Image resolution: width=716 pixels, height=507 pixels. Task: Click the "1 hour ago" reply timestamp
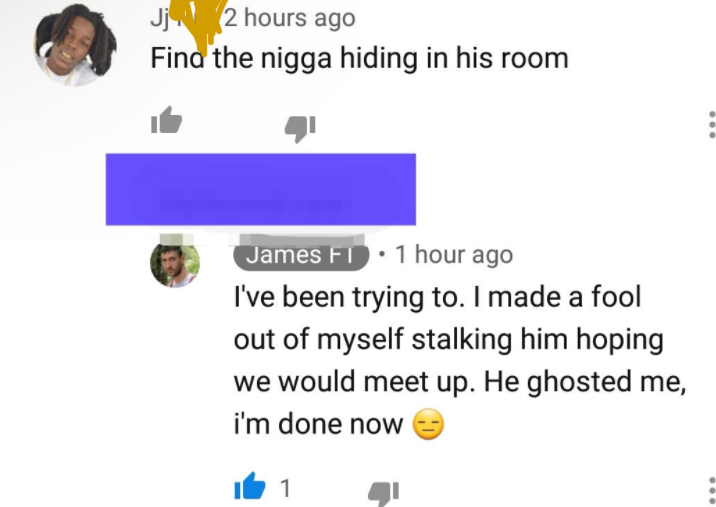click(454, 254)
